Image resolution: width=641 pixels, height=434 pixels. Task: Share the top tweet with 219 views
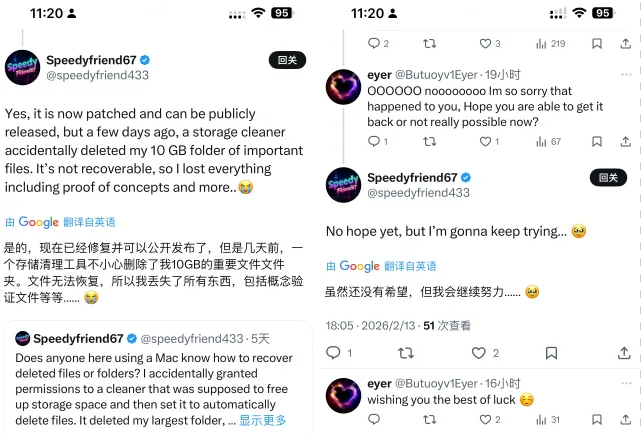pyautogui.click(x=625, y=44)
